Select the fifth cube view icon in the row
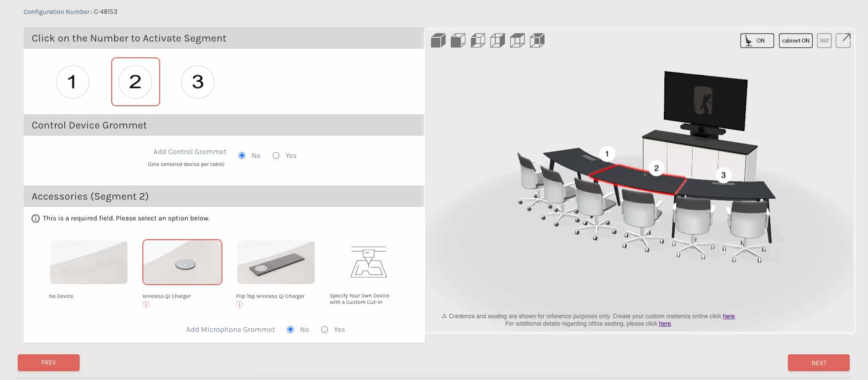This screenshot has height=380, width=868. (518, 41)
